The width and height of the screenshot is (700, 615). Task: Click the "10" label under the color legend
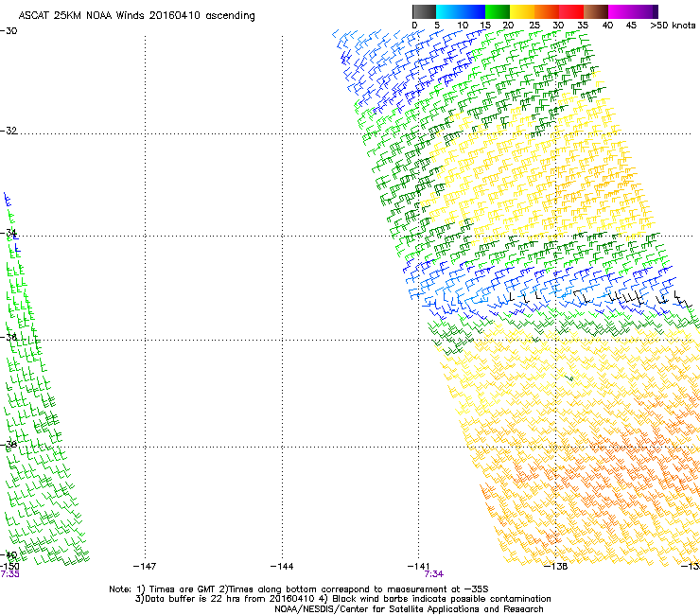pos(463,26)
